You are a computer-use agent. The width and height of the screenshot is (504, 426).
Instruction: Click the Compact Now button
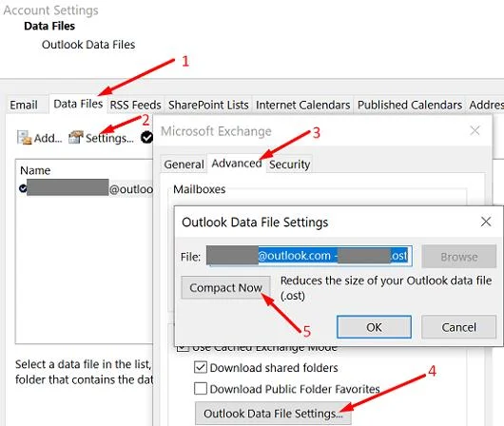point(225,288)
